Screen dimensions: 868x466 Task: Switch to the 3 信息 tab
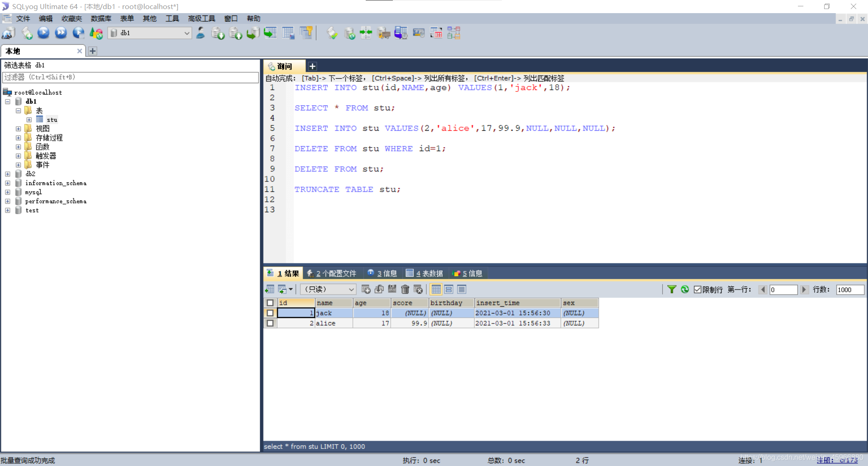[x=382, y=273]
